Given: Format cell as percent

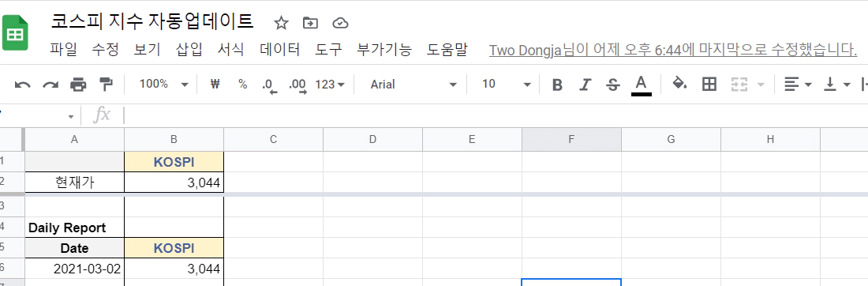Looking at the screenshot, I should [x=242, y=85].
